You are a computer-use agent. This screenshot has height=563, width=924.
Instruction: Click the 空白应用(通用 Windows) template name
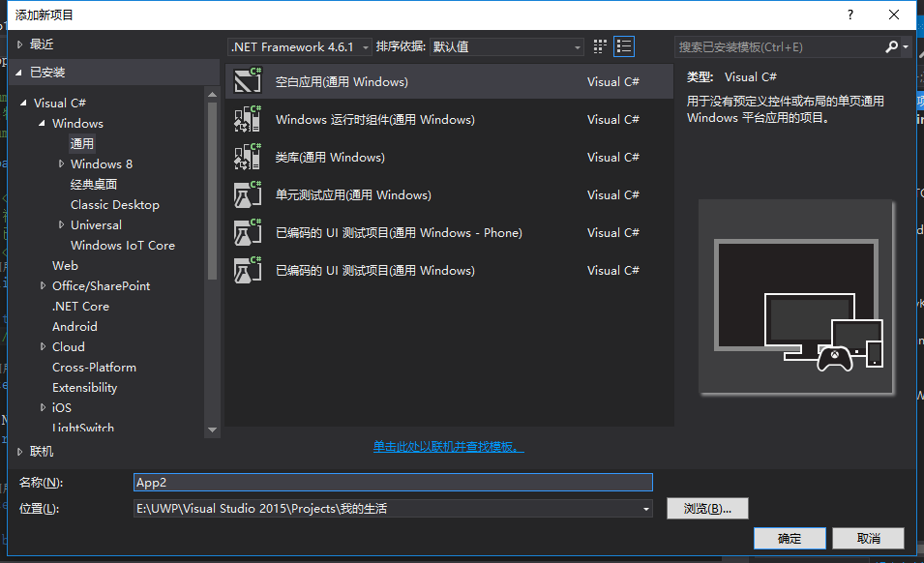coord(342,82)
